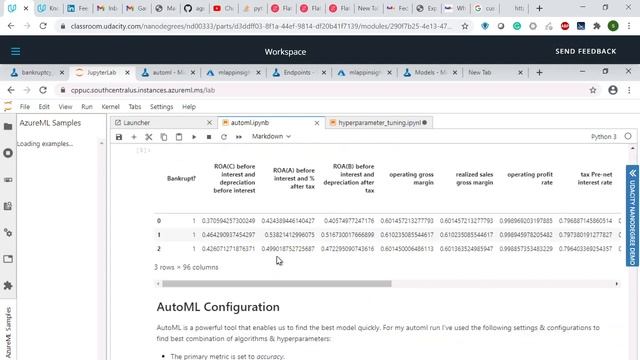Select the AutoML Configuration heading cell

(x=218, y=307)
